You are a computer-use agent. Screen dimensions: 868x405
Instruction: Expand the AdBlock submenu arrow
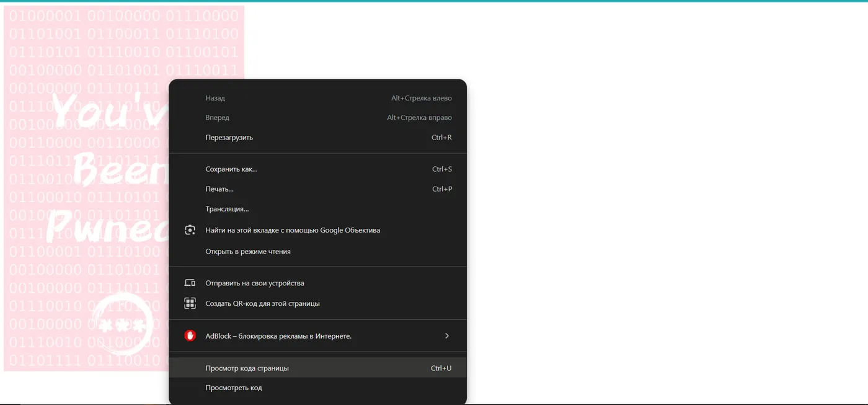tap(447, 336)
